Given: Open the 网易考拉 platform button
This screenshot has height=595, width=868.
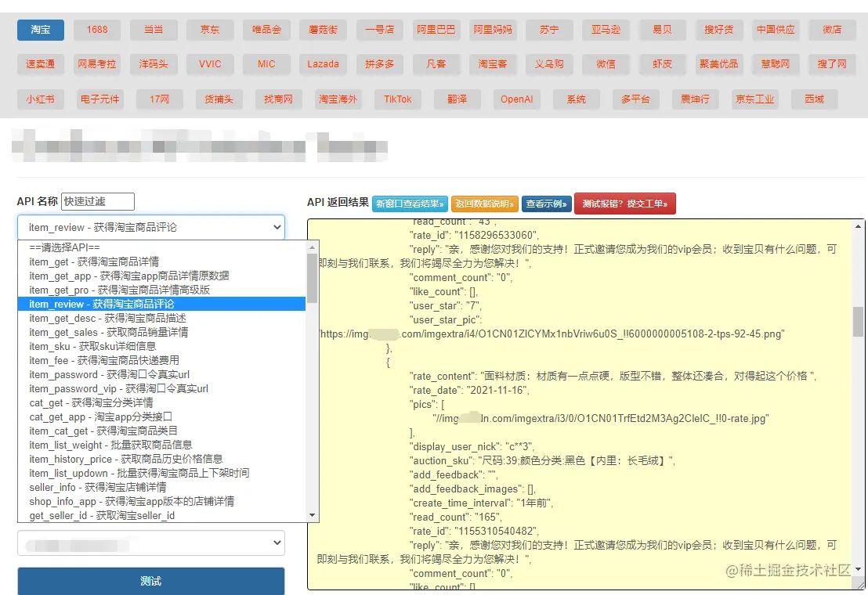Looking at the screenshot, I should [x=97, y=64].
